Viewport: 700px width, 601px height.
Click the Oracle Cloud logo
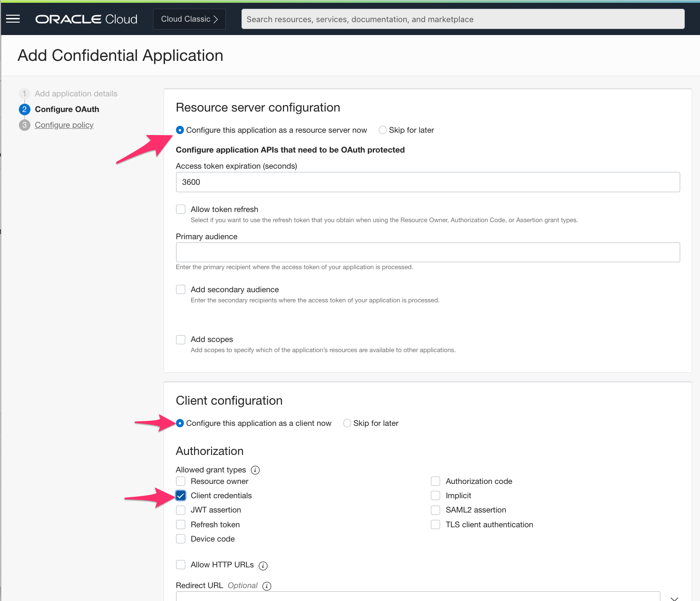86,19
